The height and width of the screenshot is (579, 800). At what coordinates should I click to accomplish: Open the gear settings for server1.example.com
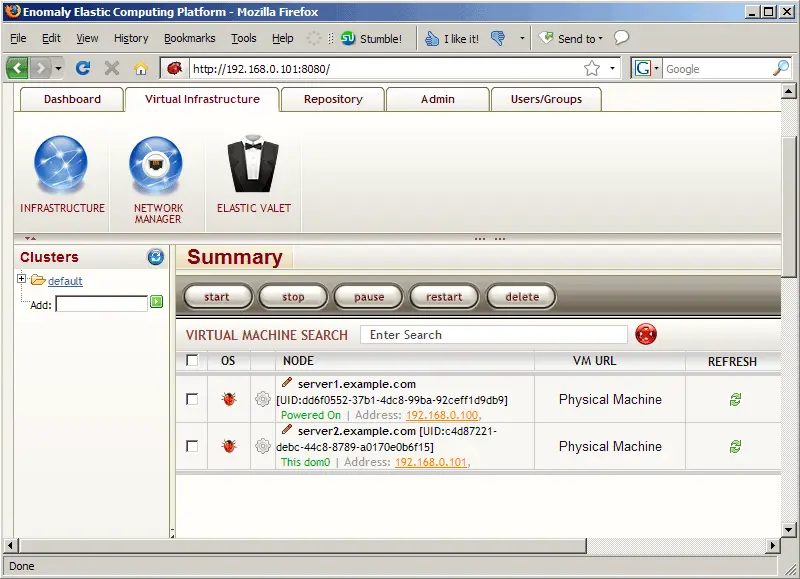(263, 399)
